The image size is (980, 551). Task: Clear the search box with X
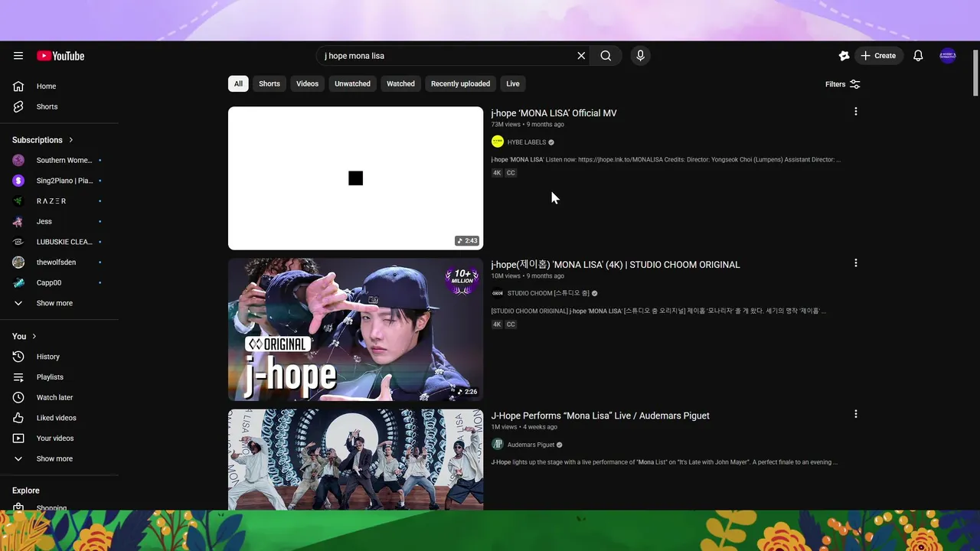coord(581,56)
